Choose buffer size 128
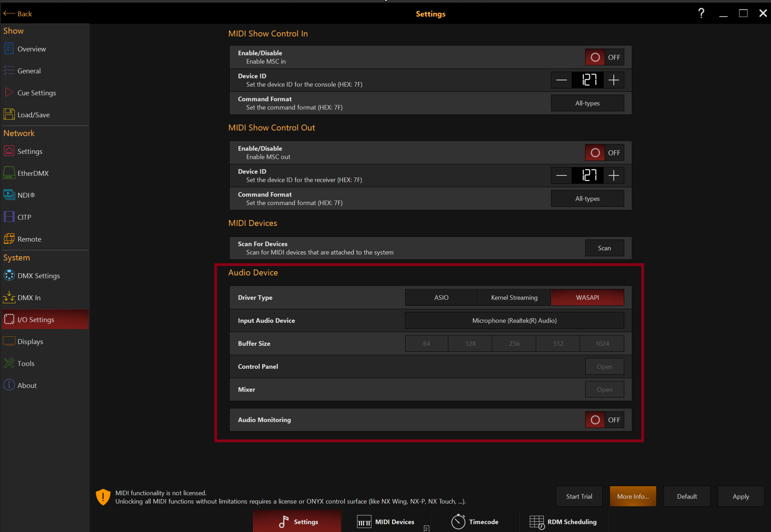The image size is (771, 532). (x=470, y=343)
